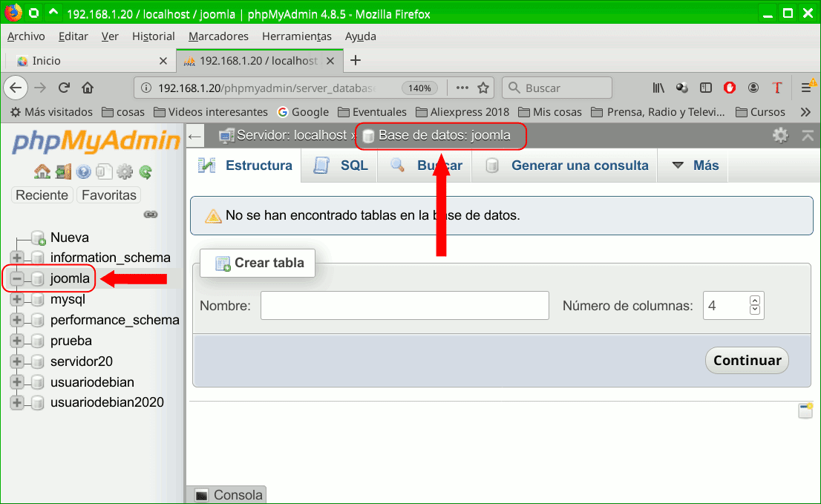Open the phpMyAdmin home page icon

42,172
